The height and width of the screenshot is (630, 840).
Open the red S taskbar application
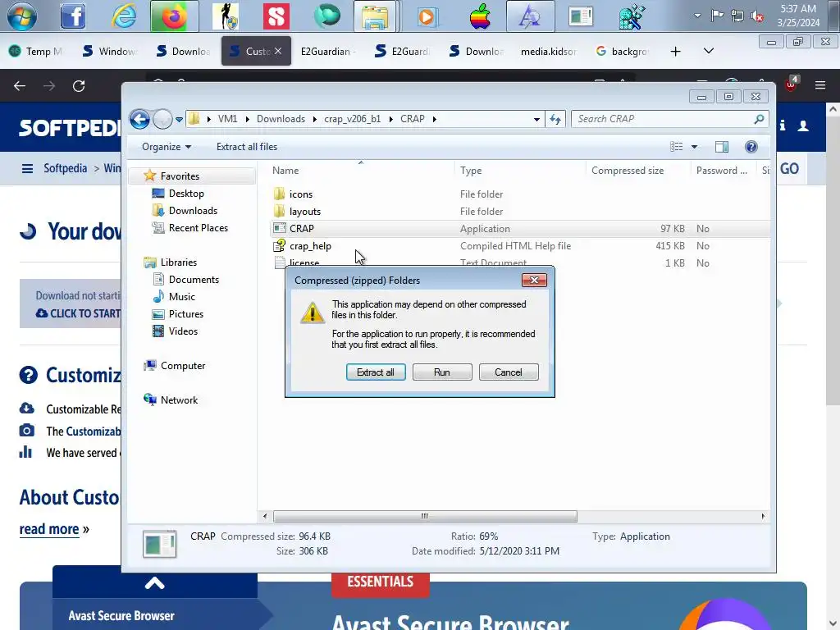(x=276, y=16)
